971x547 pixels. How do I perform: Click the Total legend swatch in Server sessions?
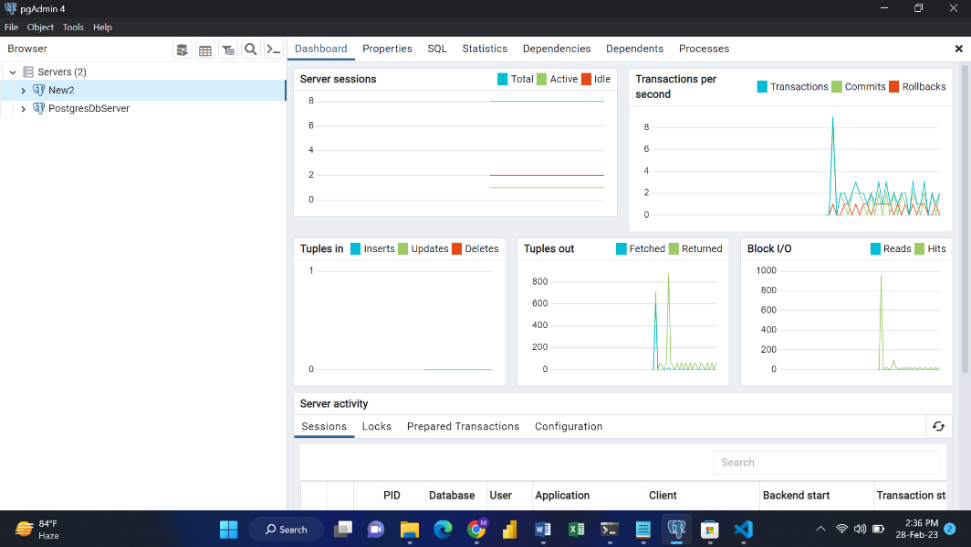[502, 79]
